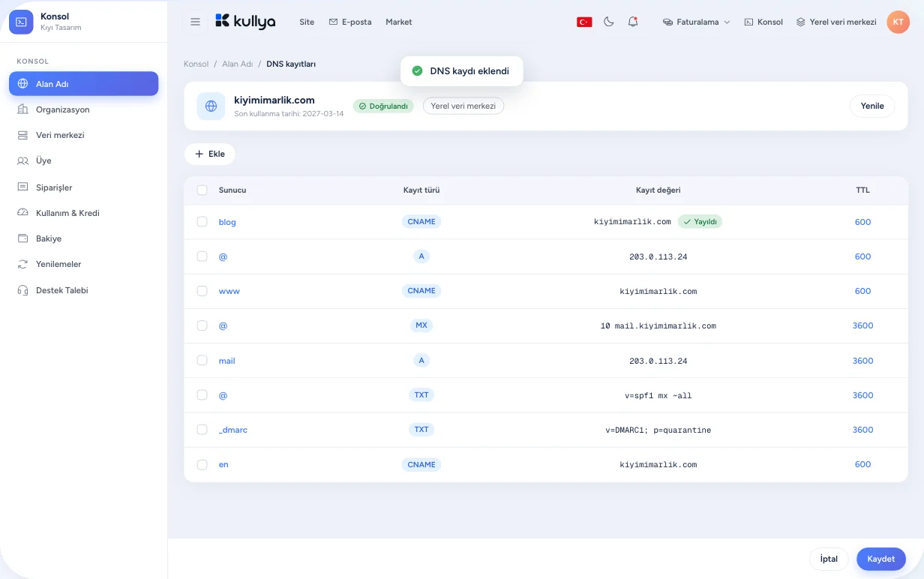
Task: Check the _dmarc record checkbox
Action: [x=202, y=430]
